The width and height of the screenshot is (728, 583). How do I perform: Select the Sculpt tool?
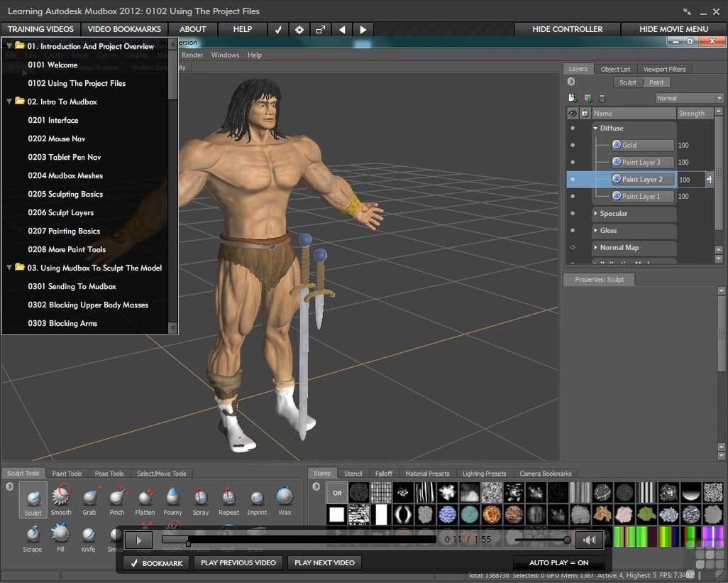point(33,499)
